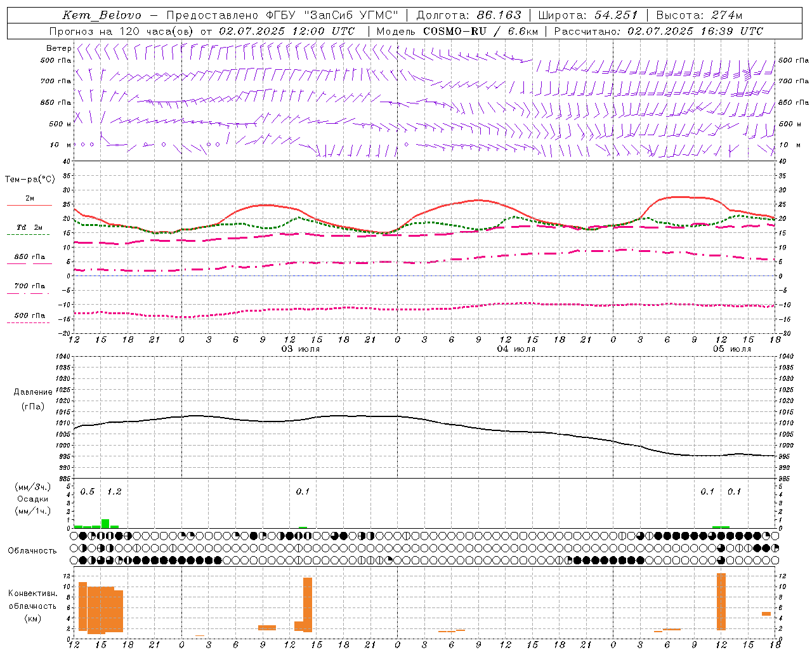Click the Высота: 274м value
This screenshot has width=812, height=650.
[x=700, y=15]
